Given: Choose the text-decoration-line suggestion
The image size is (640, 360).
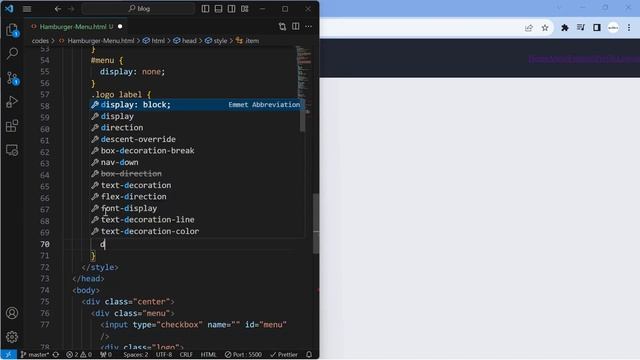Looking at the screenshot, I should click(195, 220).
